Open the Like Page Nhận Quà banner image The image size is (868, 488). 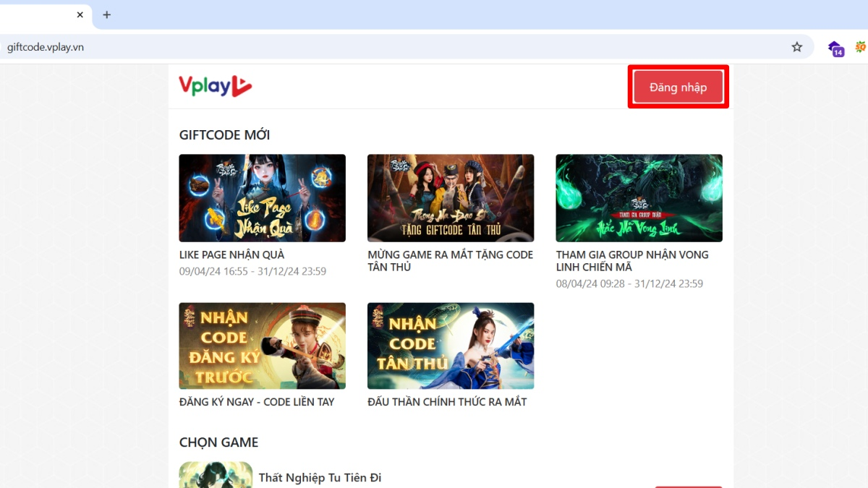262,198
